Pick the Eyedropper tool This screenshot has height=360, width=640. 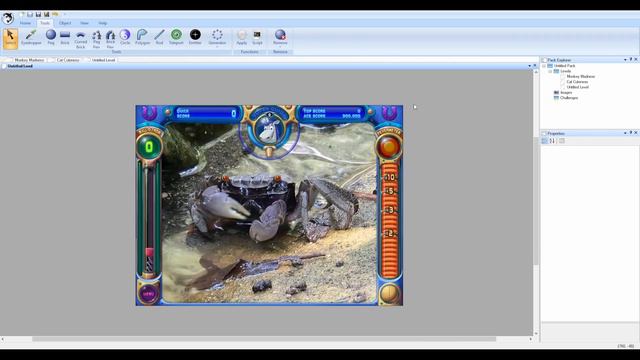[31, 37]
